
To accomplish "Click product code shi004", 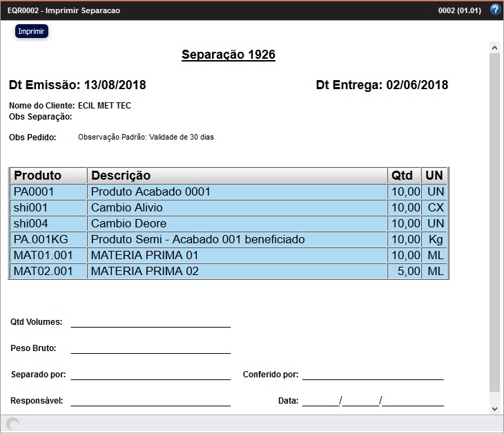I will click(x=31, y=223).
